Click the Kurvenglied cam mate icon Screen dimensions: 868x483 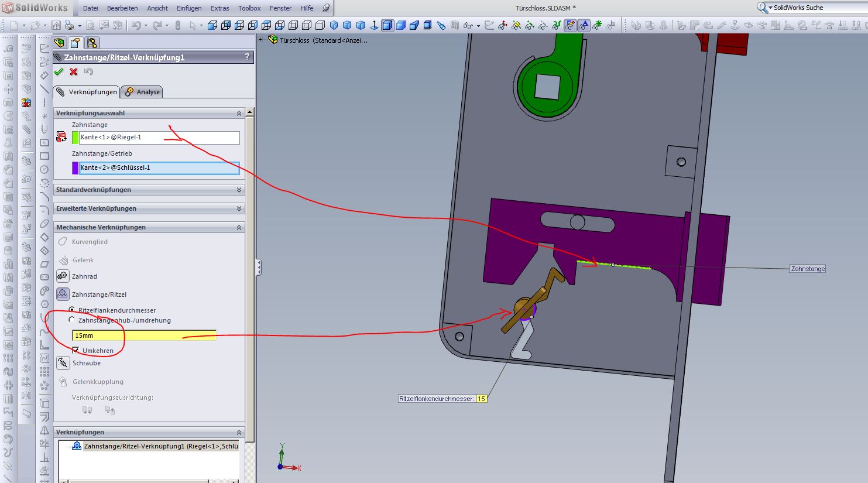coord(63,242)
